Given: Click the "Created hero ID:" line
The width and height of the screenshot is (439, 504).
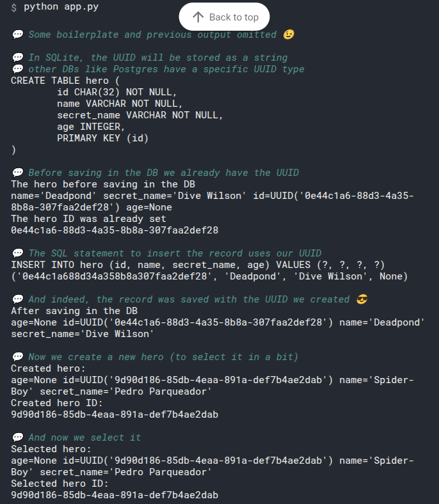Looking at the screenshot, I should click(57, 403).
